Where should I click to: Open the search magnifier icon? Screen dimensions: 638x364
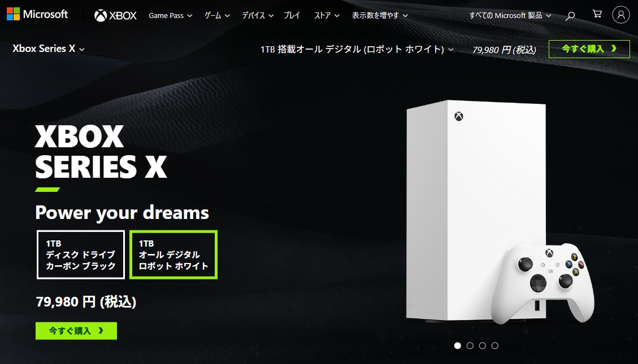tap(570, 15)
